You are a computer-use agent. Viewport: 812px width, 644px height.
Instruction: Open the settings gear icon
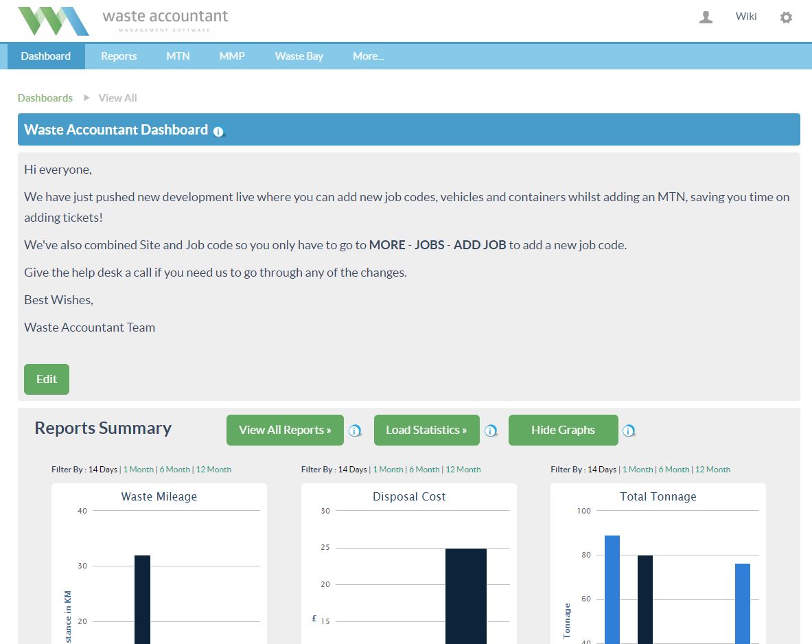point(786,18)
